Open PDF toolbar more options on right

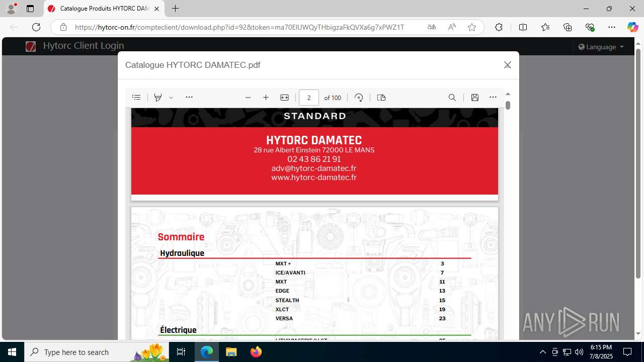493,98
